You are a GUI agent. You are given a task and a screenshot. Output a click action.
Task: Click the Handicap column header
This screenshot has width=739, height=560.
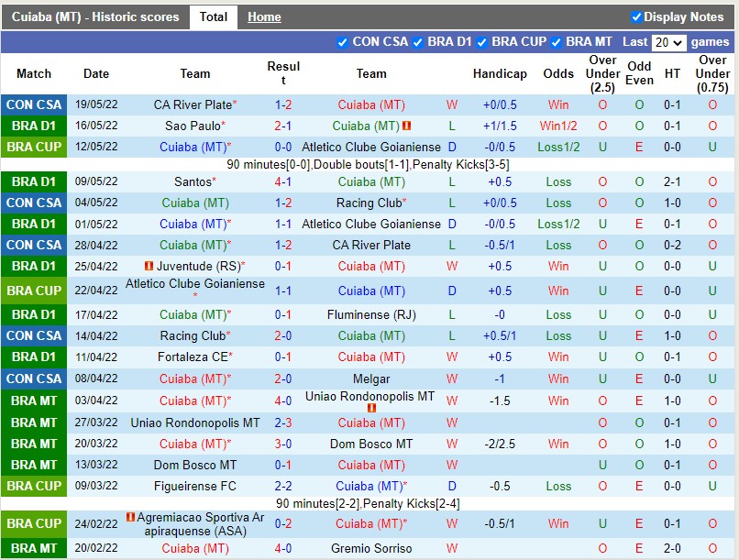pyautogui.click(x=500, y=73)
